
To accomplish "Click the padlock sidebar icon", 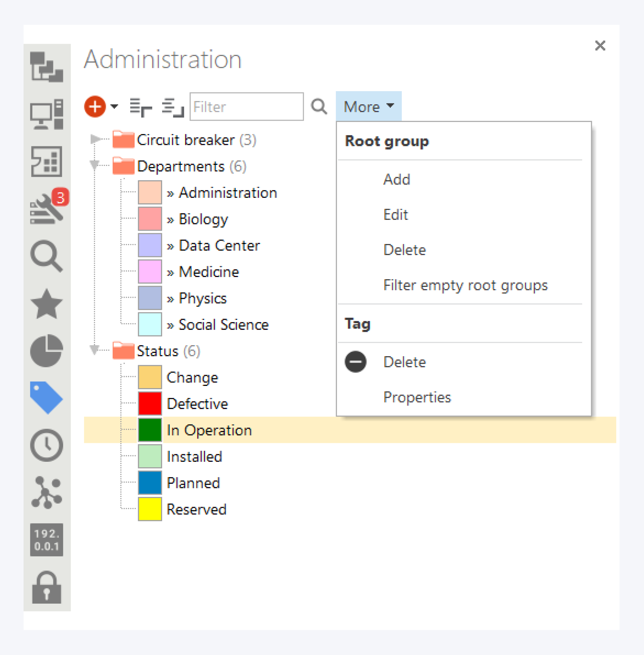I will coord(46,588).
